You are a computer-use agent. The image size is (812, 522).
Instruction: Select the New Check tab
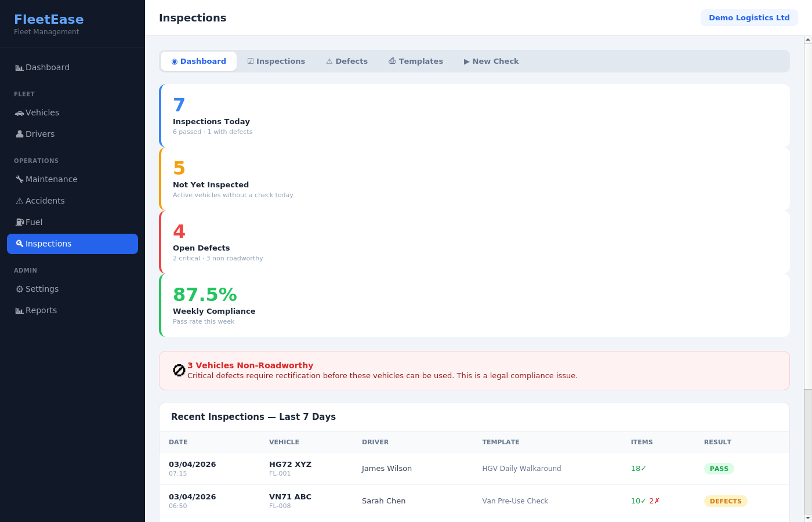pos(491,61)
